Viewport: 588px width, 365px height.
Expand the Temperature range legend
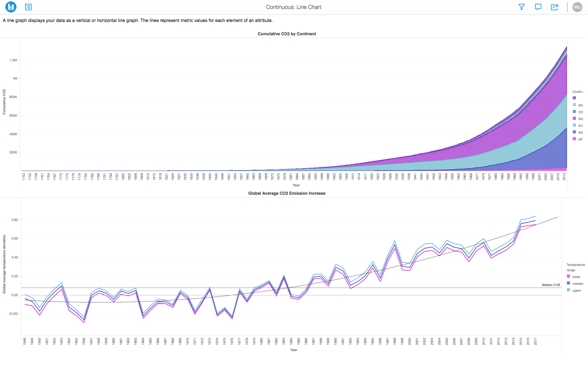[576, 267]
